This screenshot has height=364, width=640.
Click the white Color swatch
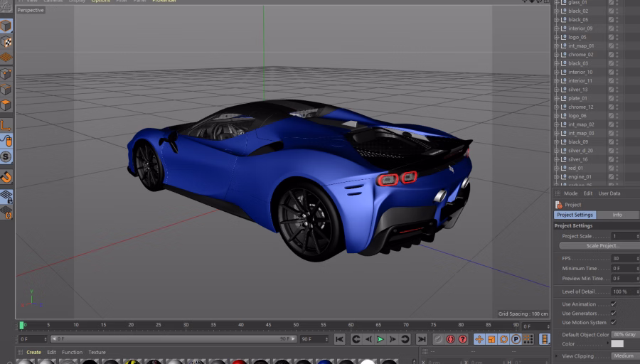tap(617, 343)
